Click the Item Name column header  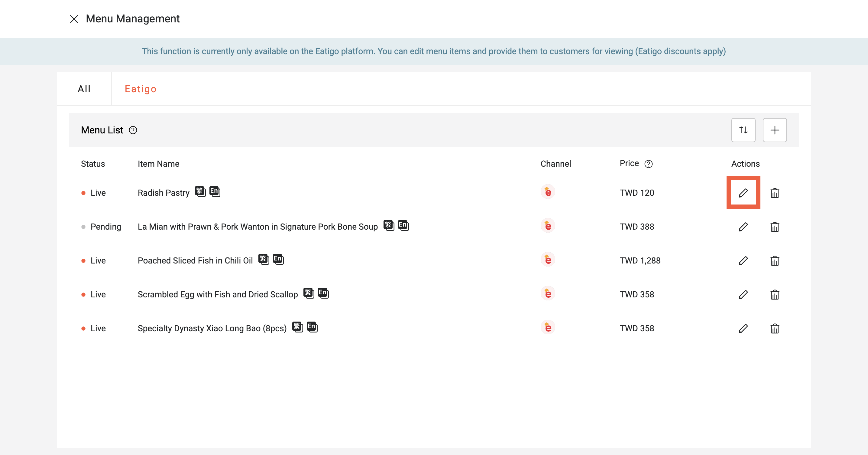[158, 164]
